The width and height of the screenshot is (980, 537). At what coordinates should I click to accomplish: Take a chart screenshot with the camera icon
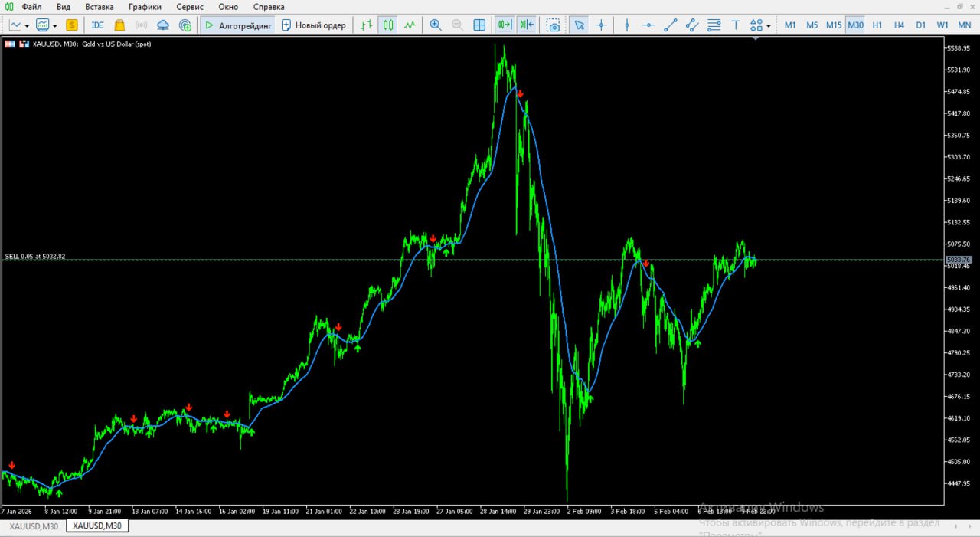pyautogui.click(x=553, y=25)
